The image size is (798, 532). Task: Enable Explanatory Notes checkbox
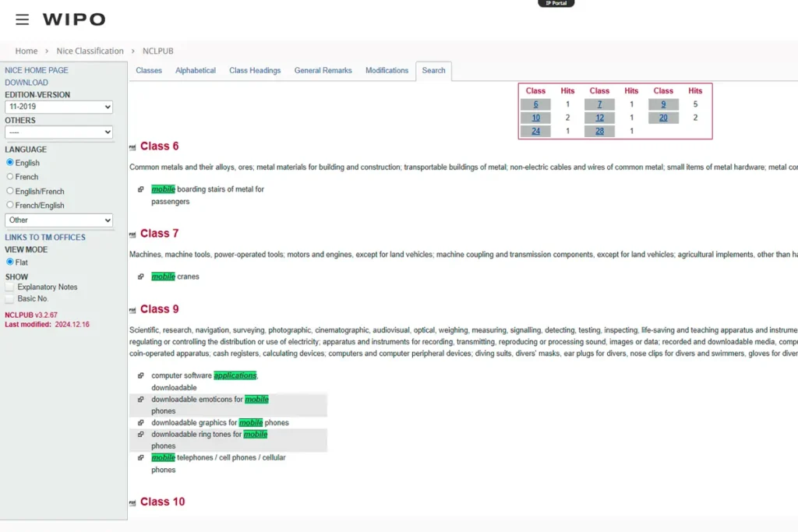9,287
